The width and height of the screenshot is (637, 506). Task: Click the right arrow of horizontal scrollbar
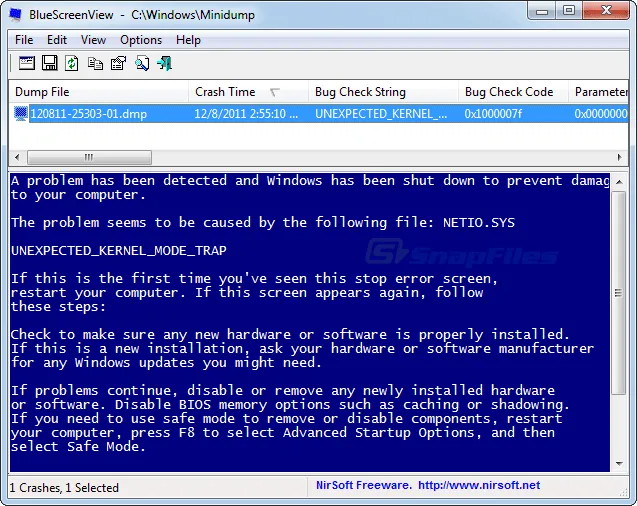[x=620, y=157]
